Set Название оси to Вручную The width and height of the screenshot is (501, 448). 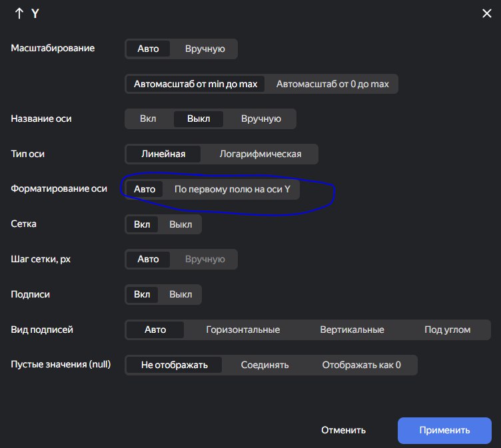pos(260,118)
